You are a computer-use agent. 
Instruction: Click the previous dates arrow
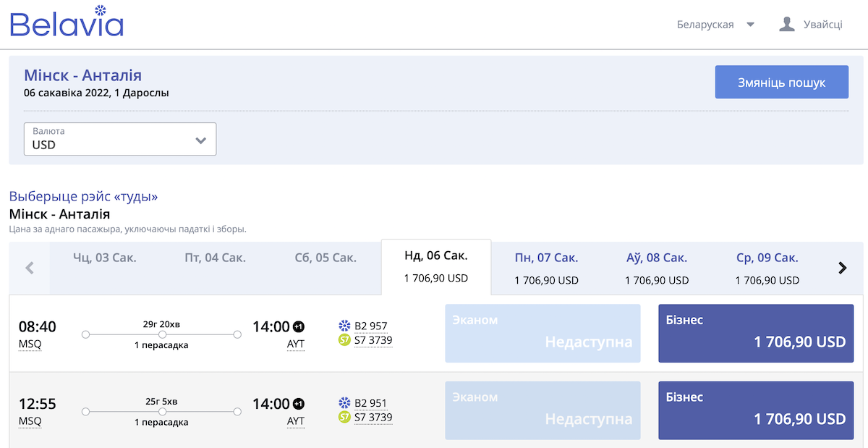pyautogui.click(x=30, y=268)
